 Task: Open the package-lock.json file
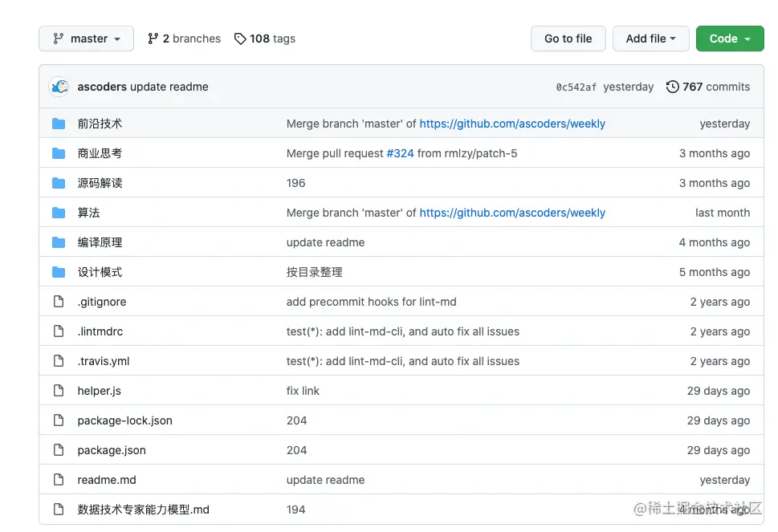[124, 420]
